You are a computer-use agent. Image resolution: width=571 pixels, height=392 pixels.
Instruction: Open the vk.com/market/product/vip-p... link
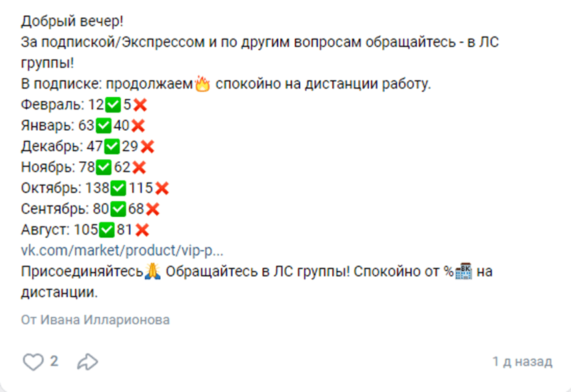[122, 251]
